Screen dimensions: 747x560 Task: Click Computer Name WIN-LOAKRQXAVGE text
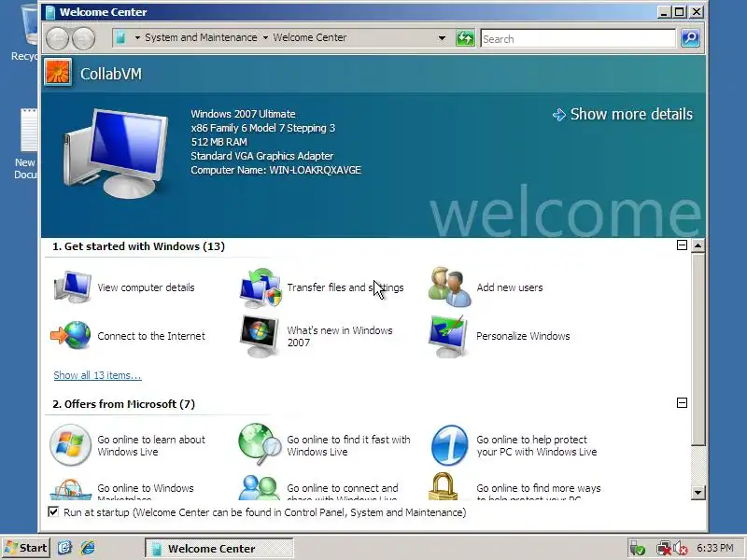tap(275, 170)
